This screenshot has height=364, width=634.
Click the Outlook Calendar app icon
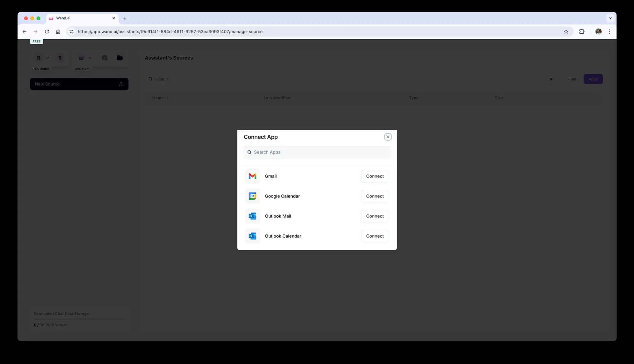click(252, 236)
